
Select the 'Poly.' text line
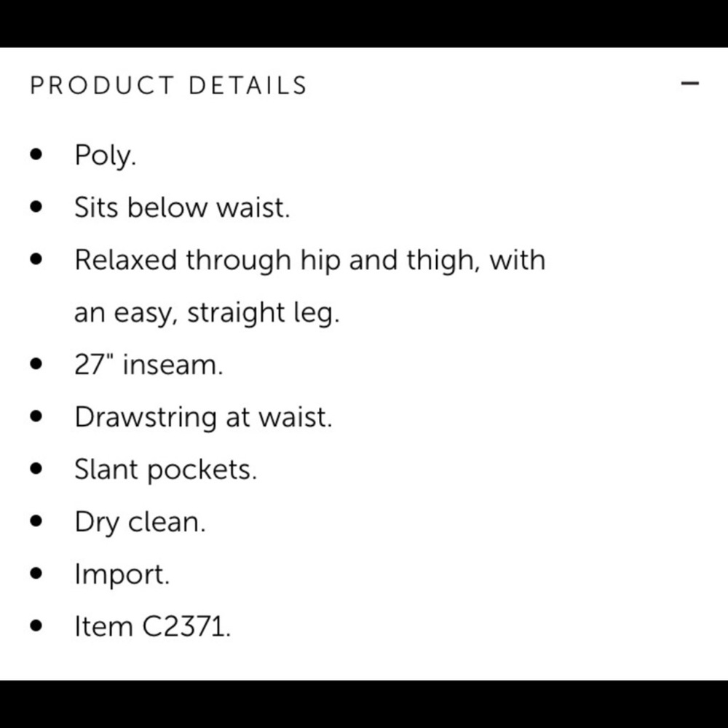(106, 156)
